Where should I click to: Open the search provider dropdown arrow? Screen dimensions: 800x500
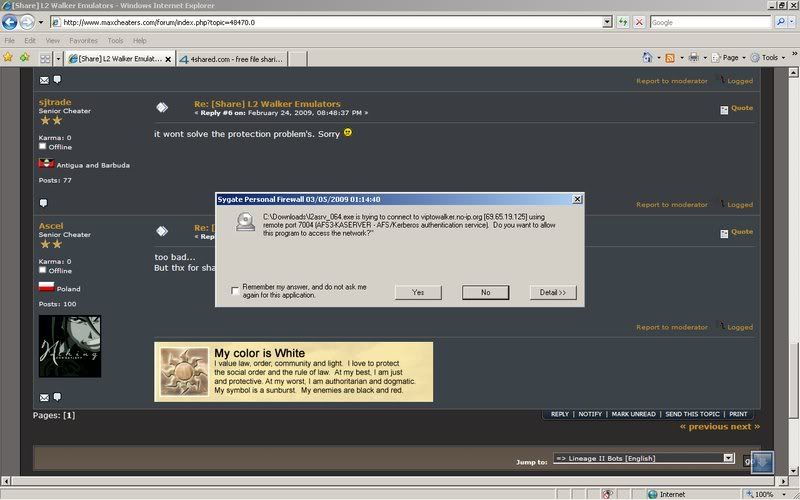pos(792,22)
